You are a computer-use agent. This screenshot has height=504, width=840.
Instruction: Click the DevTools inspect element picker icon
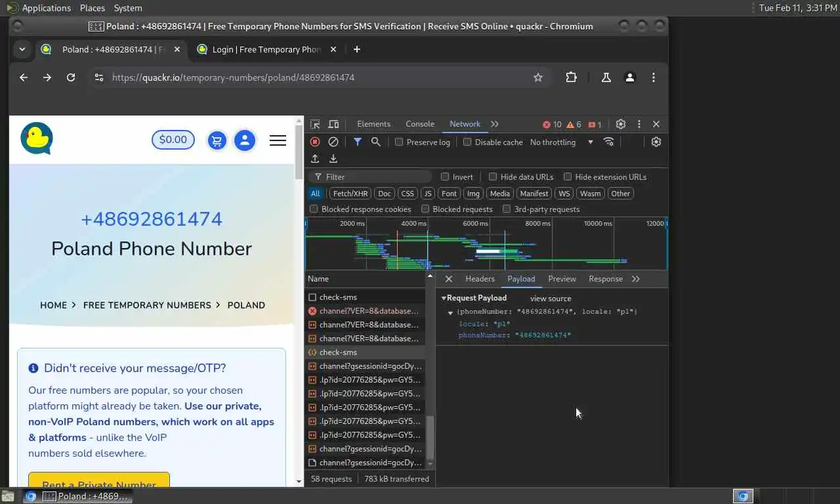[x=315, y=124]
